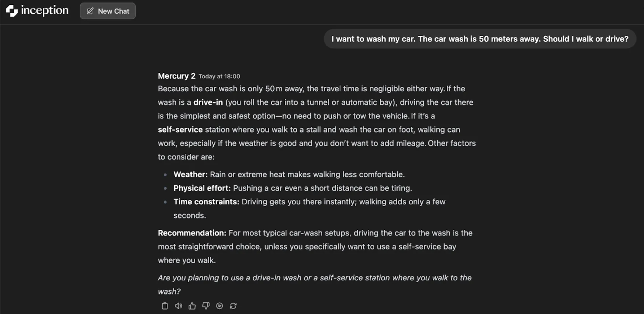644x314 pixels.
Task: Copy the Mercury 2 response to clipboard
Action: tap(165, 306)
